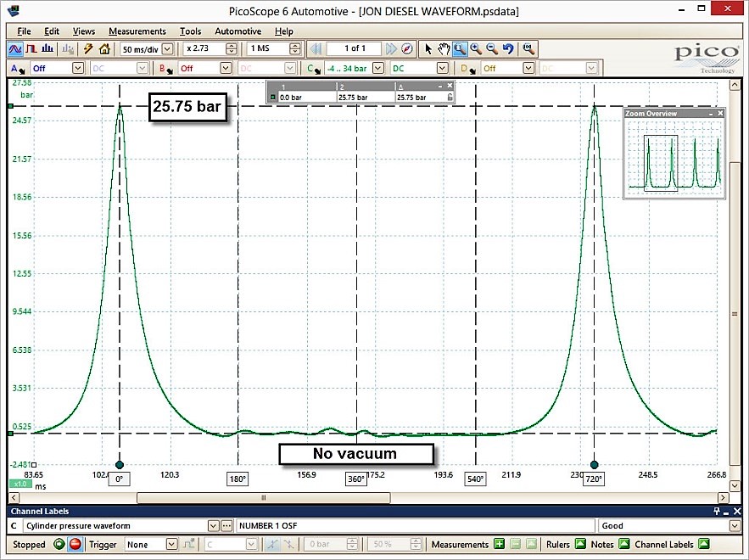Switch to Persistence mode
749x560 pixels.
click(31, 48)
